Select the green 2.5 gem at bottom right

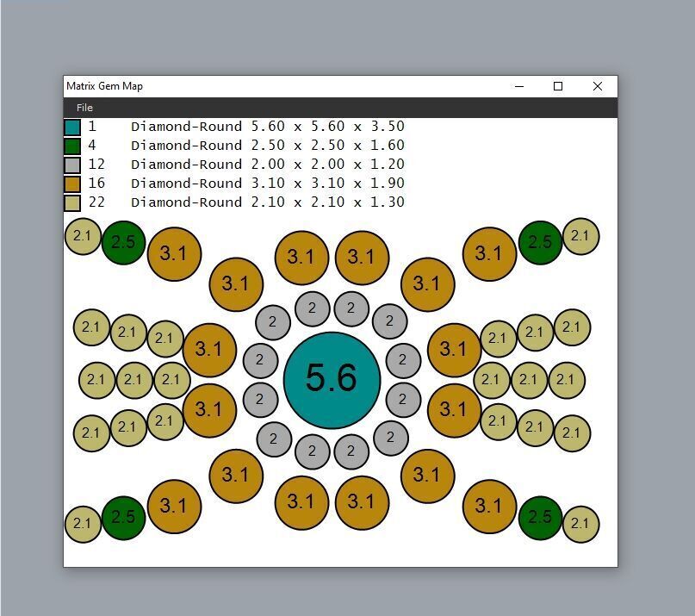coord(540,518)
